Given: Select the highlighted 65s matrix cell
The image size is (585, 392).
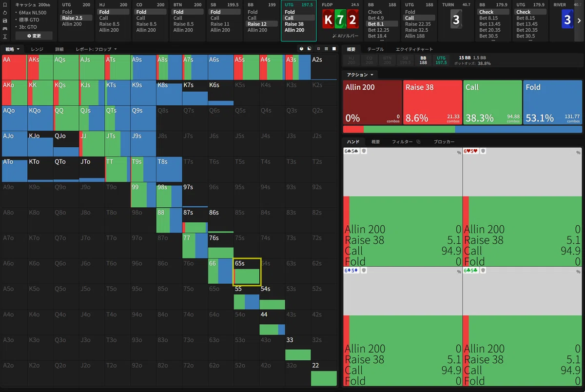Looking at the screenshot, I should 247,271.
